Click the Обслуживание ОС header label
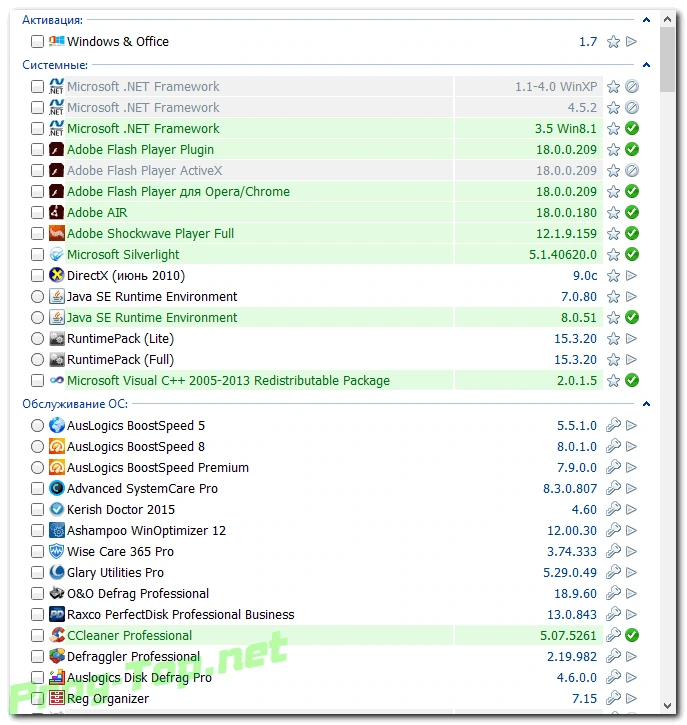Screen dimensions: 687x725 [x=75, y=404]
